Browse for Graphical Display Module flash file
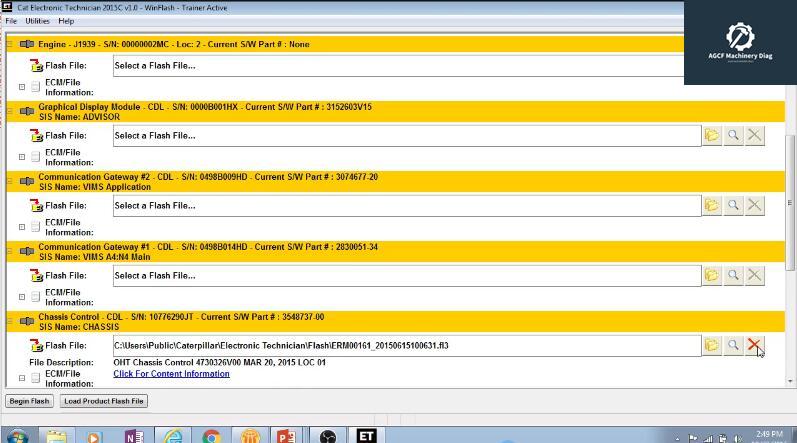 pyautogui.click(x=711, y=135)
